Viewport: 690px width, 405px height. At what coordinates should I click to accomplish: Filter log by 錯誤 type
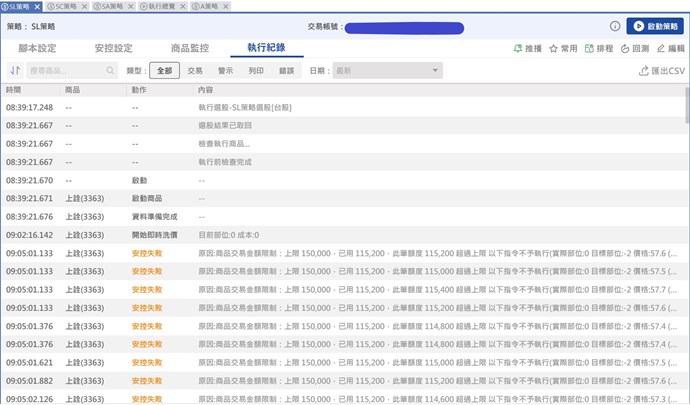(287, 70)
